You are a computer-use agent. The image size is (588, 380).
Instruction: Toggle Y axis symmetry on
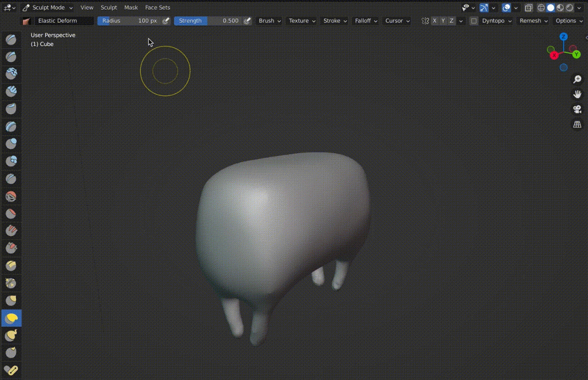[x=443, y=21]
